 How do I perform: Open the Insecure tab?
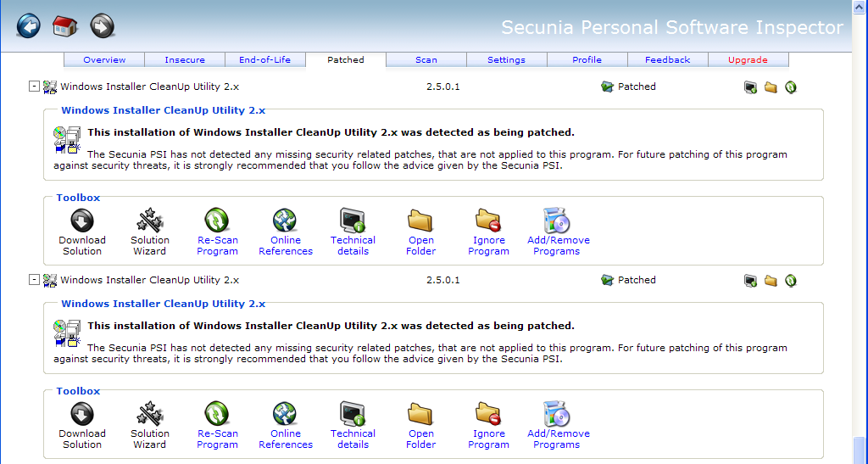tap(185, 59)
